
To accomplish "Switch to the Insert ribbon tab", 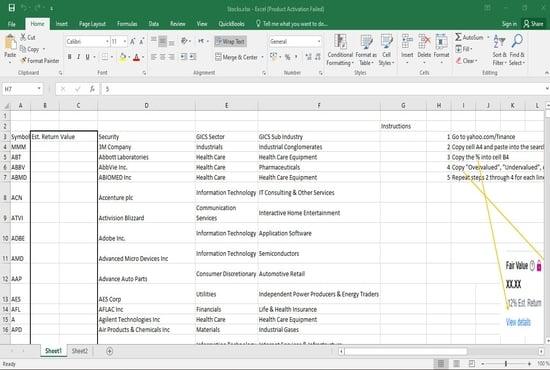I will pyautogui.click(x=61, y=24).
